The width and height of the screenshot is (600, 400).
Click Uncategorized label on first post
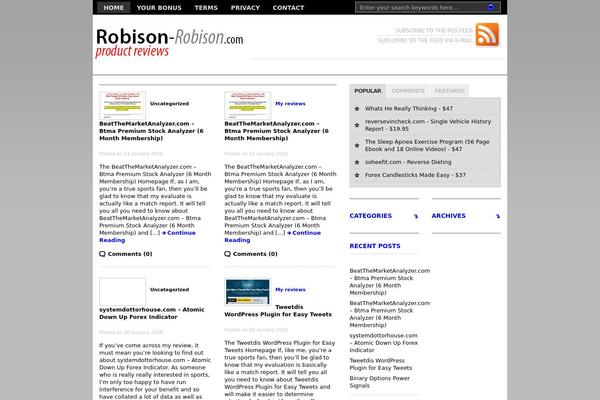point(170,104)
